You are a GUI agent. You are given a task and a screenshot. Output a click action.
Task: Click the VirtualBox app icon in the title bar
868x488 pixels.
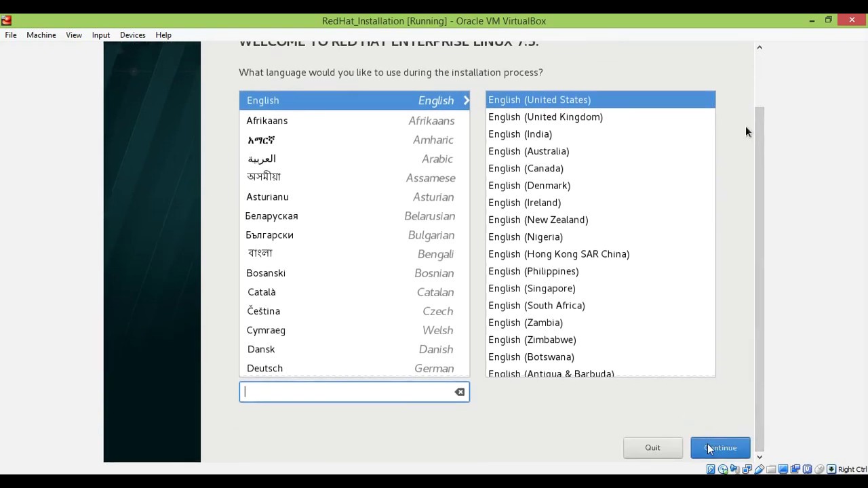click(x=7, y=20)
